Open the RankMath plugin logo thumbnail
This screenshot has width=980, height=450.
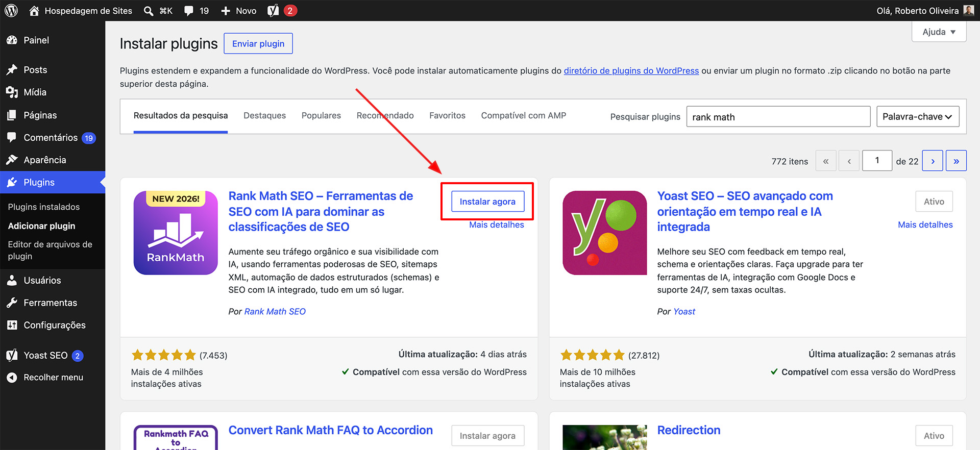pyautogui.click(x=176, y=233)
